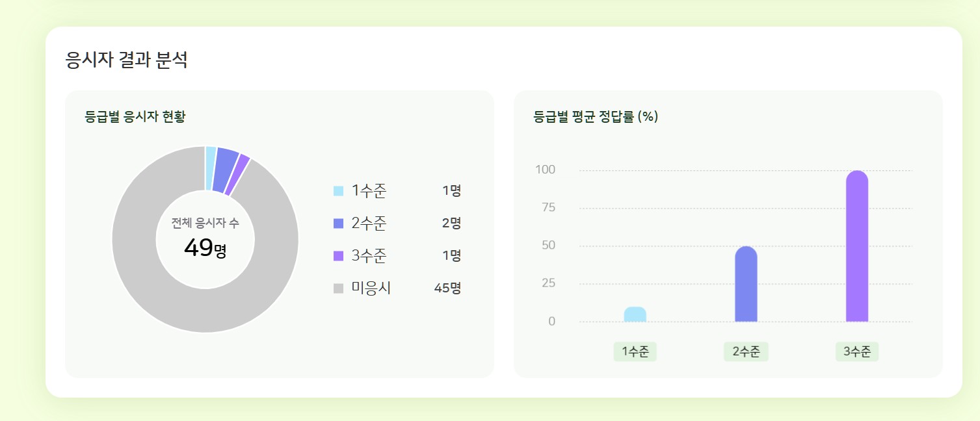
Task: Click the blue 2수준 legend swatch
Action: 338,223
